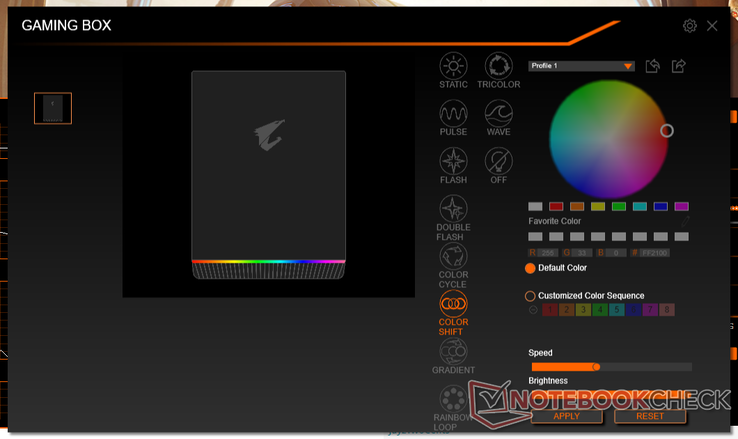Close the Gaming Box window
The image size is (738, 439).
[712, 25]
